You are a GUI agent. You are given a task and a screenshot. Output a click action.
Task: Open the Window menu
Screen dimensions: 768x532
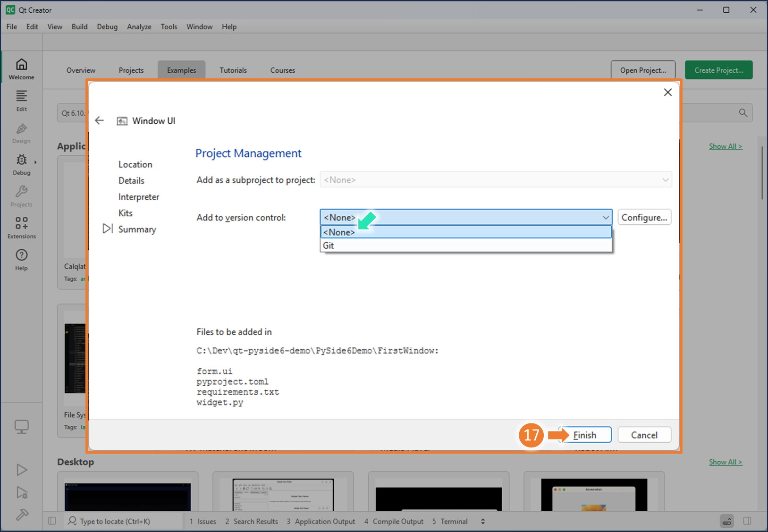pos(199,26)
